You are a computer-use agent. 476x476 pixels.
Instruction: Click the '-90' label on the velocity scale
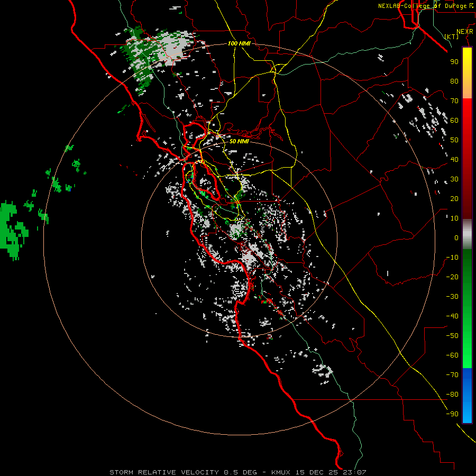tap(452, 414)
